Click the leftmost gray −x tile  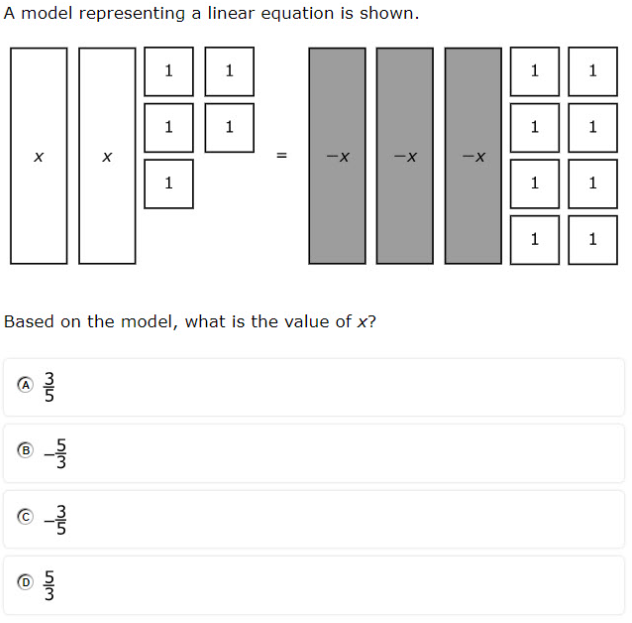point(337,156)
